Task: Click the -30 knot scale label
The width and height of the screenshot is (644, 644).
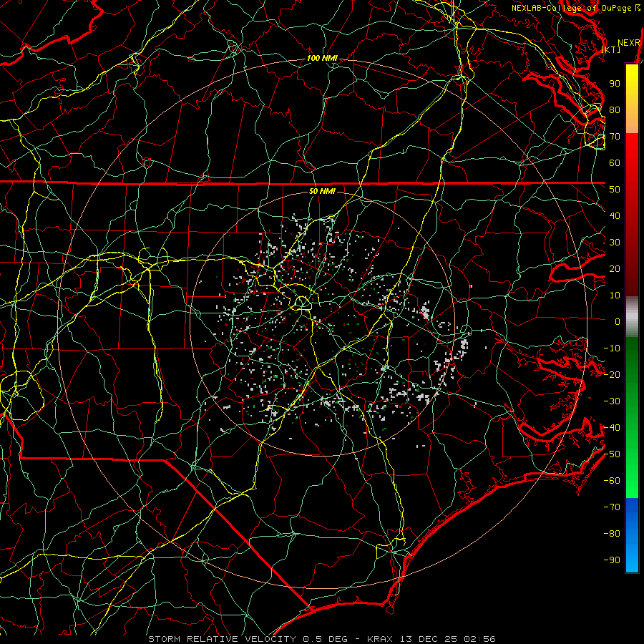Action: click(612, 401)
